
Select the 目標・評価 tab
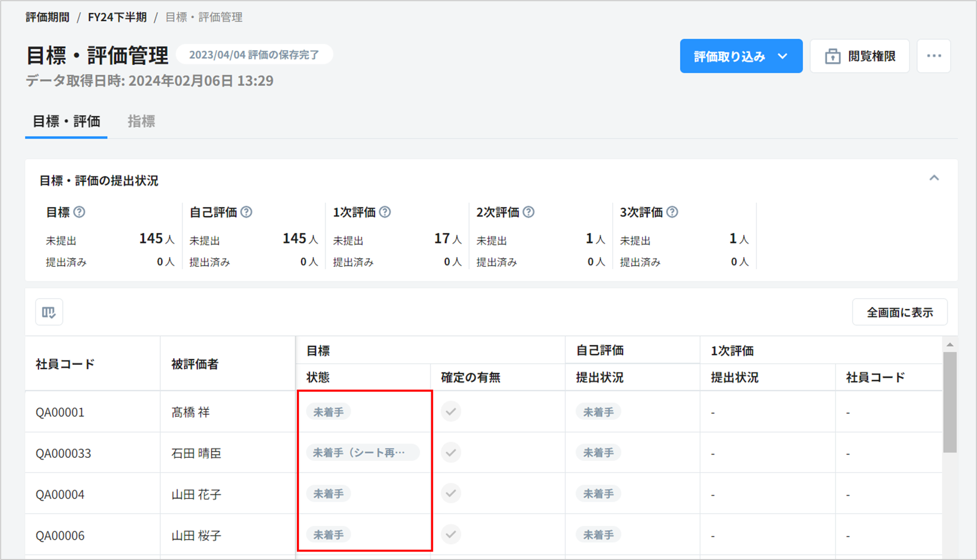66,122
